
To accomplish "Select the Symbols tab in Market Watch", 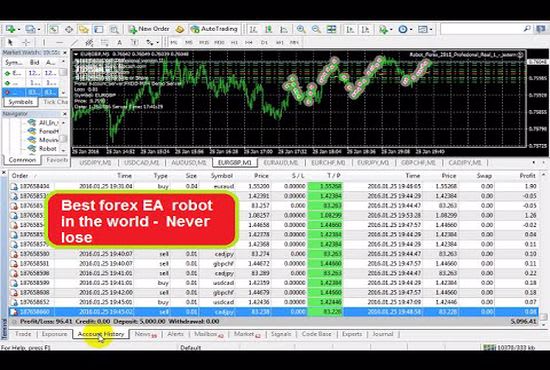I will tap(21, 102).
